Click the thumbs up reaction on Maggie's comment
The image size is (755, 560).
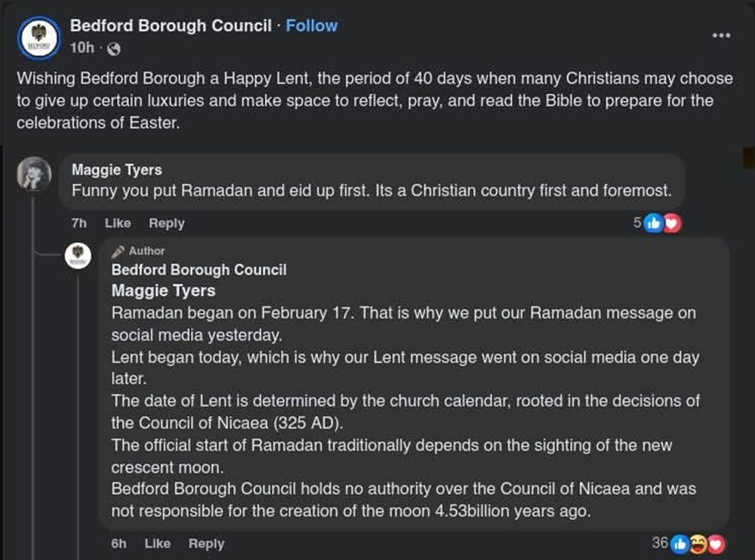coord(654,223)
